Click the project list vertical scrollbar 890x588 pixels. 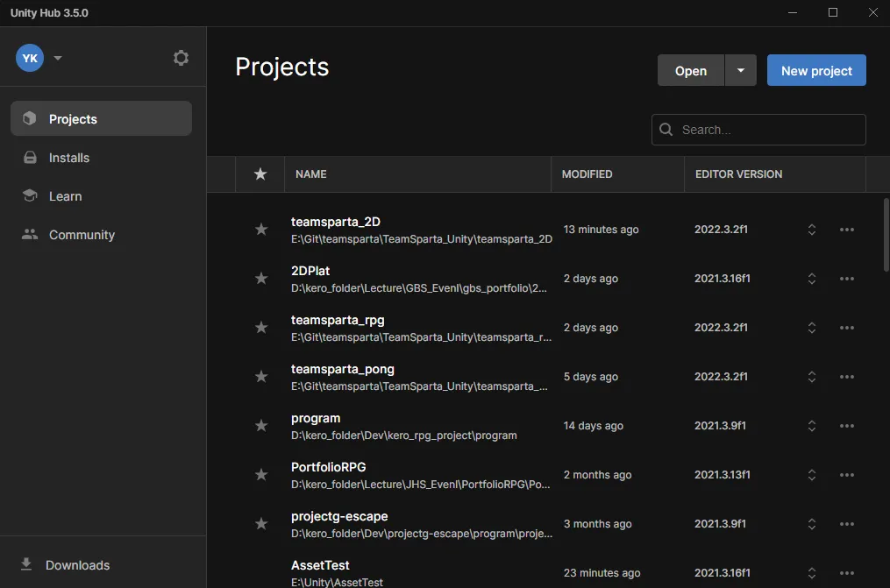[x=886, y=235]
